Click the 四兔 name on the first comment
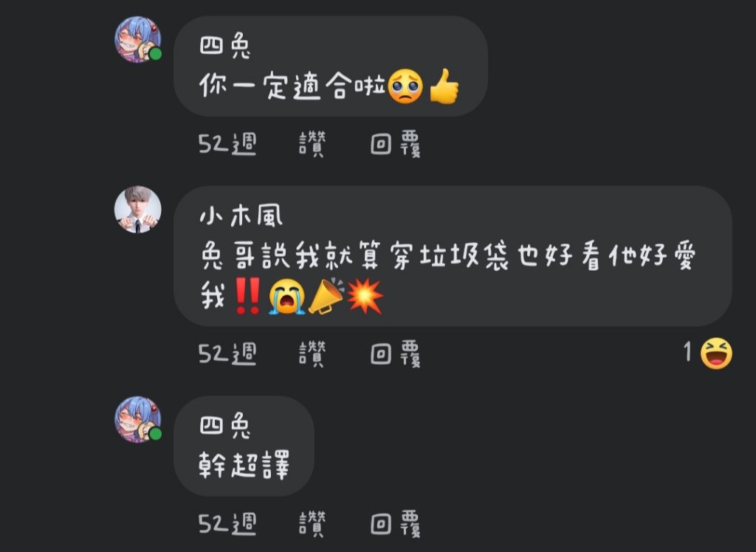756x552 pixels. (x=225, y=46)
